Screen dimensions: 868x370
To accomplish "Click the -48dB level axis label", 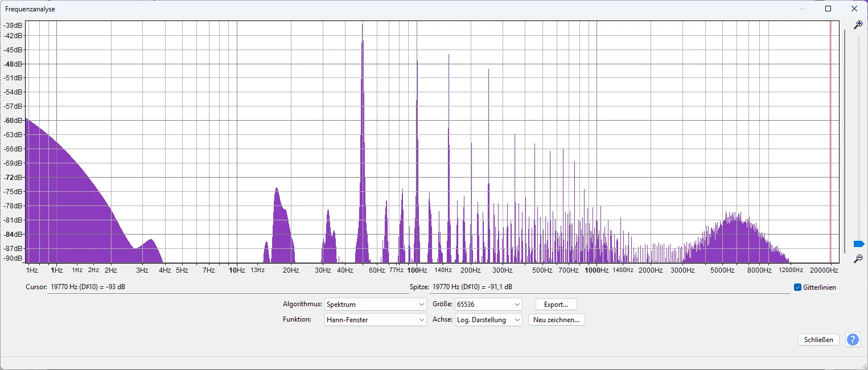I will tap(13, 64).
